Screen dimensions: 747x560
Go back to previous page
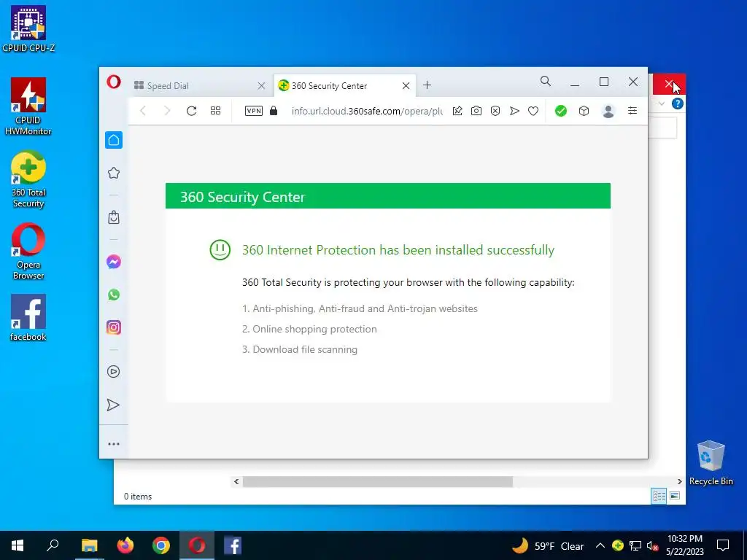point(143,111)
